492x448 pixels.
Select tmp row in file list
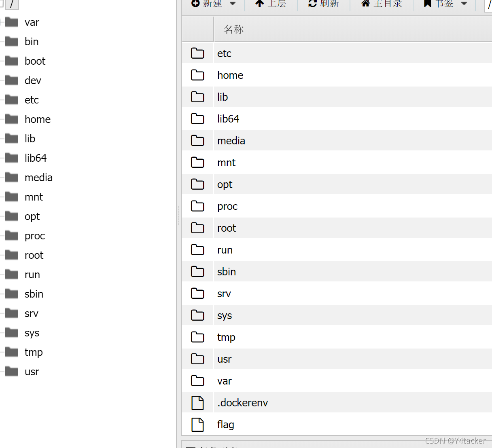coord(337,337)
